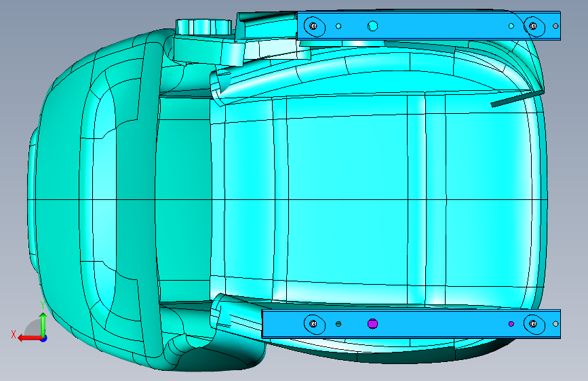The image size is (588, 381).
Task: Pick the left bolt on the upper blue rail
Action: pos(313,26)
